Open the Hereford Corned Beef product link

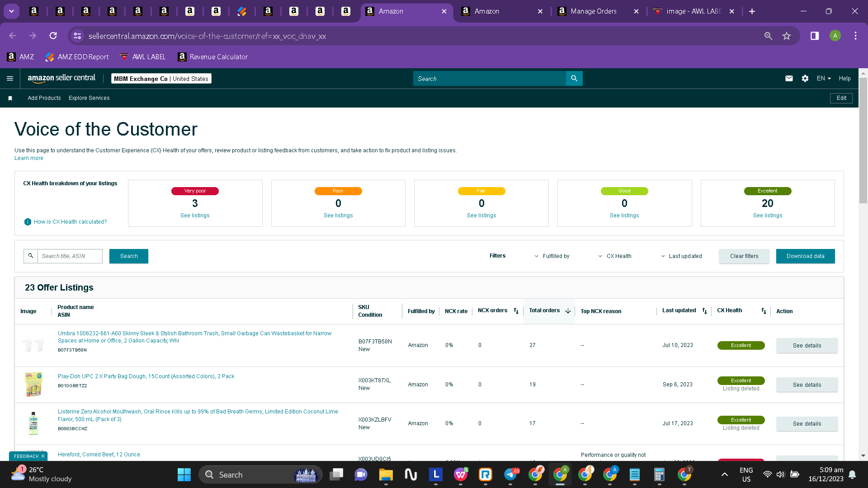(99, 455)
